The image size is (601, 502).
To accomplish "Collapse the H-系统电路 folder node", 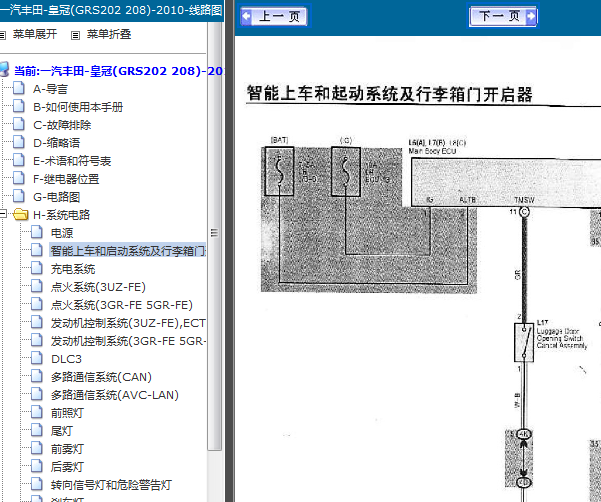I will 3,214.
